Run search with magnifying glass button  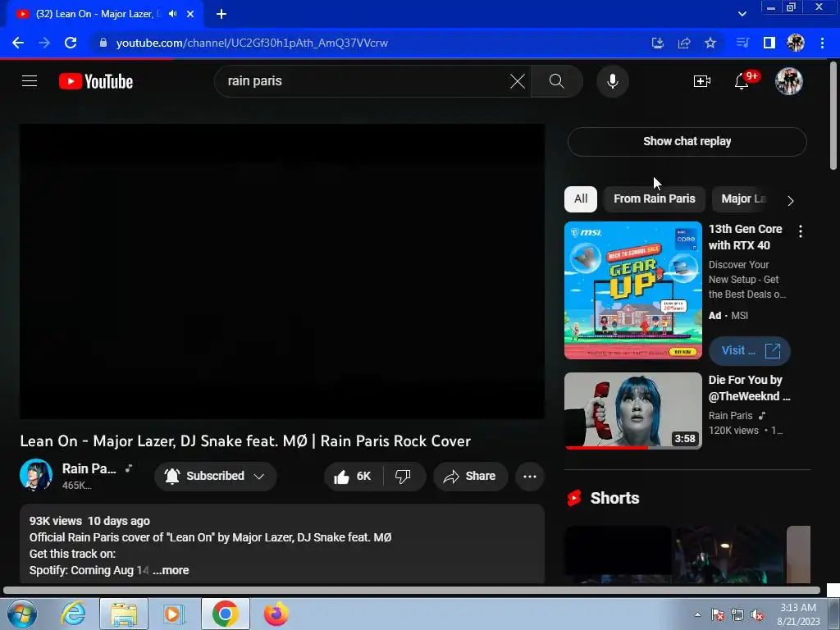(557, 81)
